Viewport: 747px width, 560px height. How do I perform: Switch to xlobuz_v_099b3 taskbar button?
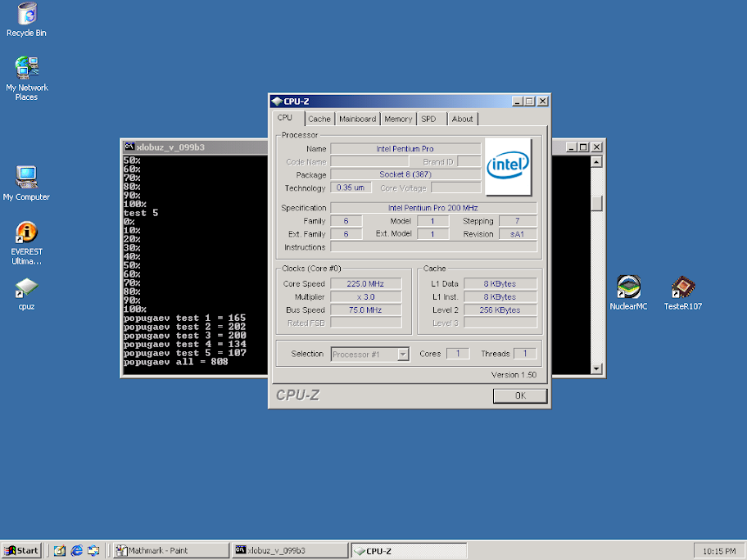[290, 550]
